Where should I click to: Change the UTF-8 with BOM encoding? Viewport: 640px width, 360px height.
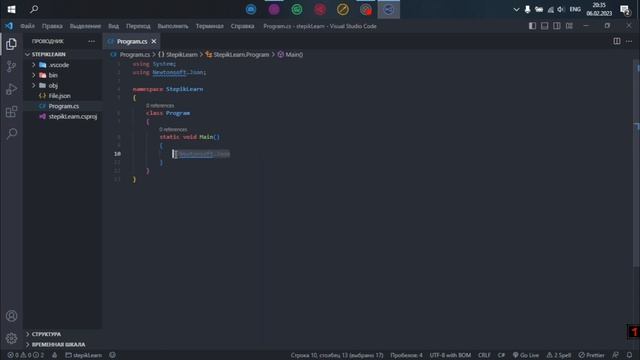450,355
